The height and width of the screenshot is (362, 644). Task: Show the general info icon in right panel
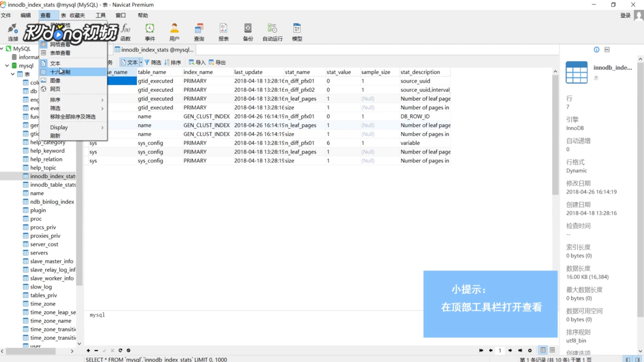click(596, 50)
